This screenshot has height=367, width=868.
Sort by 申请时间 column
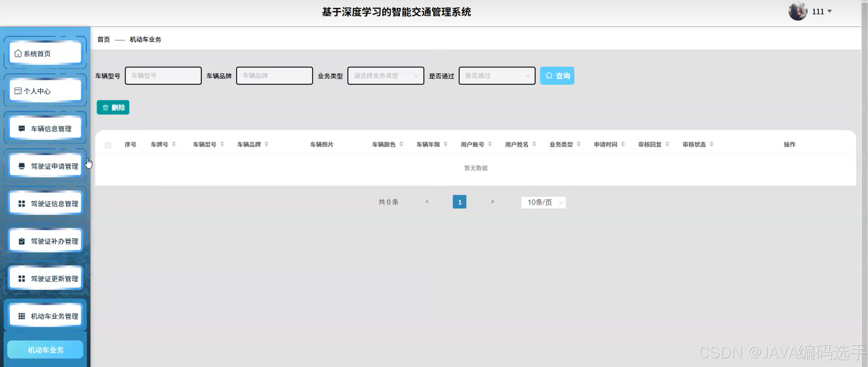(x=623, y=144)
